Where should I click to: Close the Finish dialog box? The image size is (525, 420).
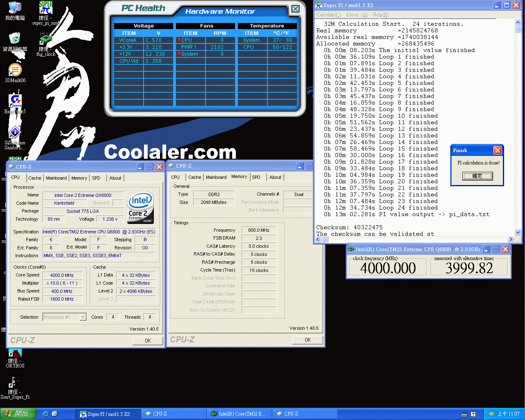pyautogui.click(x=498, y=150)
